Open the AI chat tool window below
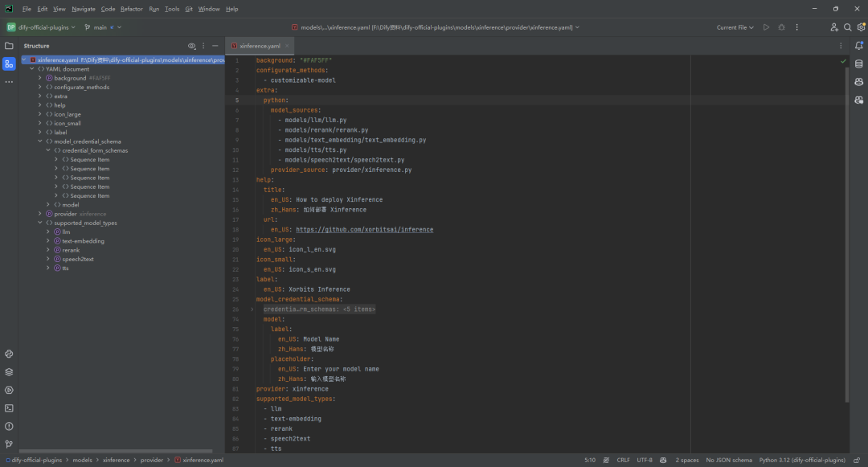The image size is (868, 467). pyautogui.click(x=858, y=100)
